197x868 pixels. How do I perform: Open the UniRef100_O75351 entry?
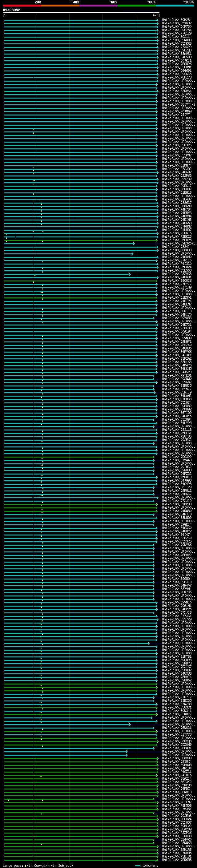point(177,809)
